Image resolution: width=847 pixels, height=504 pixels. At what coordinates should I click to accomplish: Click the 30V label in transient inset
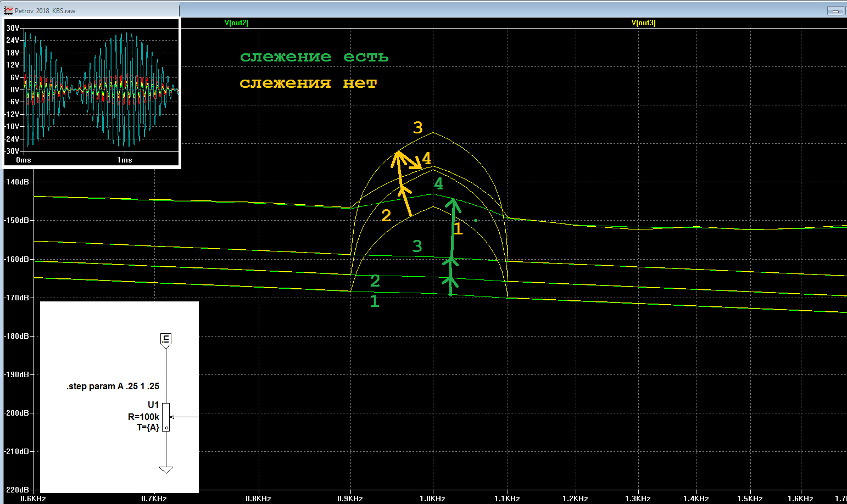pos(13,28)
